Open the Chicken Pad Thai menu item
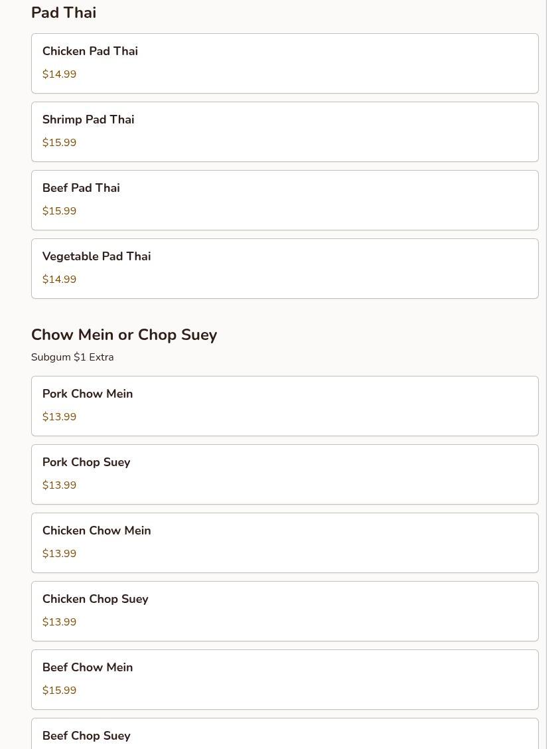The width and height of the screenshot is (560, 749). pyautogui.click(x=285, y=63)
